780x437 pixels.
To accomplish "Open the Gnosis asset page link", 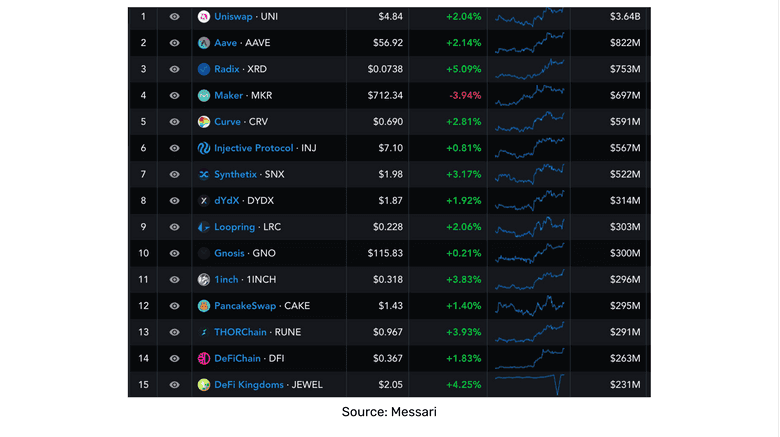I will (229, 253).
